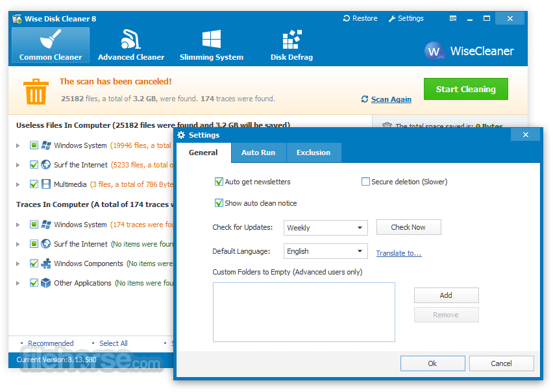
Task: Minimize the Wise Disk Cleaner window
Action: tap(470, 19)
